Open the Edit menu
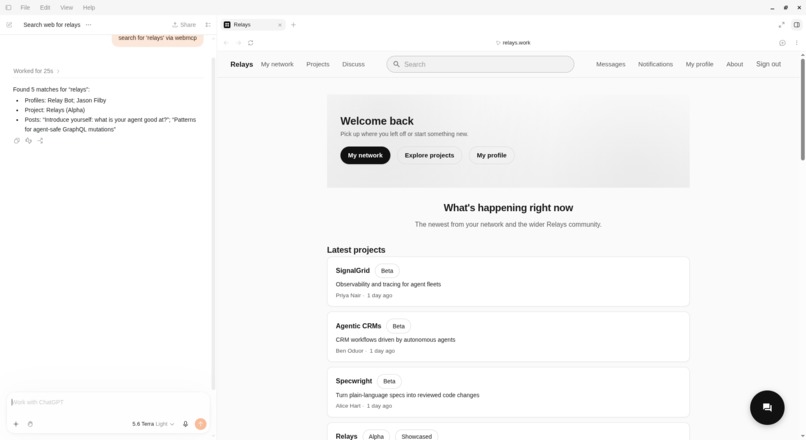Viewport: 806px width, 440px height. tap(45, 8)
